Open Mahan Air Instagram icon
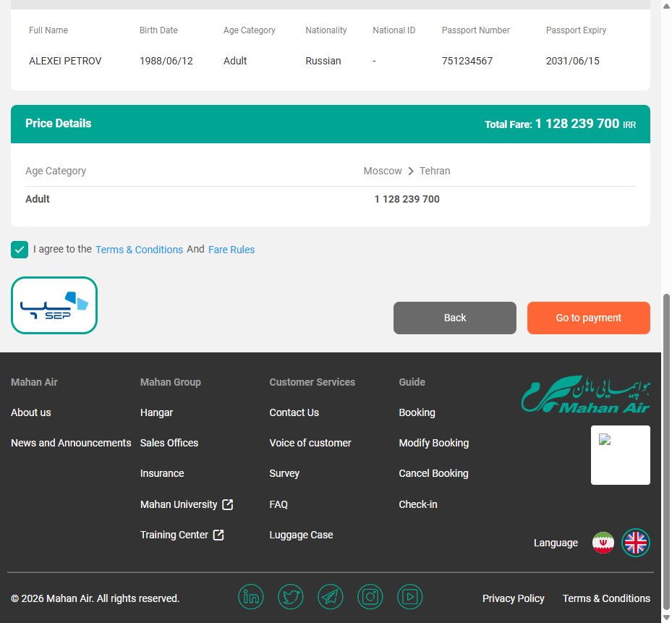Viewport: 672px width, 623px height. pyautogui.click(x=370, y=597)
